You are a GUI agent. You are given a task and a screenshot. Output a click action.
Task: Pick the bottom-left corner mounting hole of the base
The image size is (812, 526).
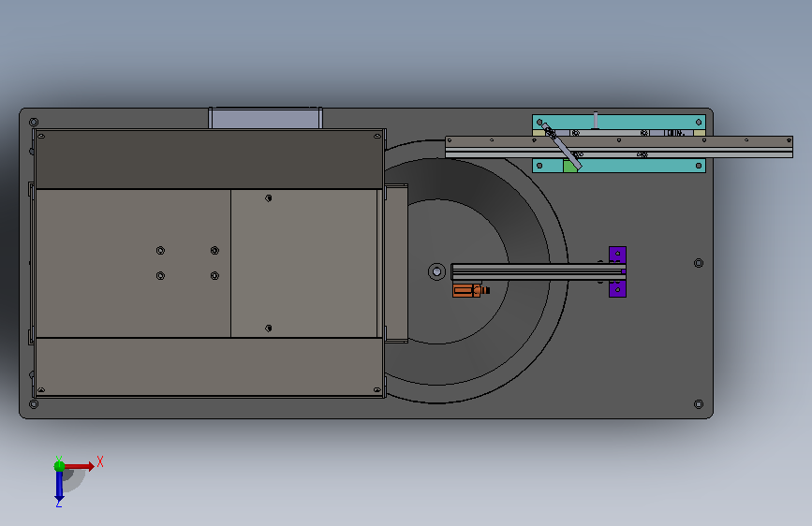(x=34, y=403)
